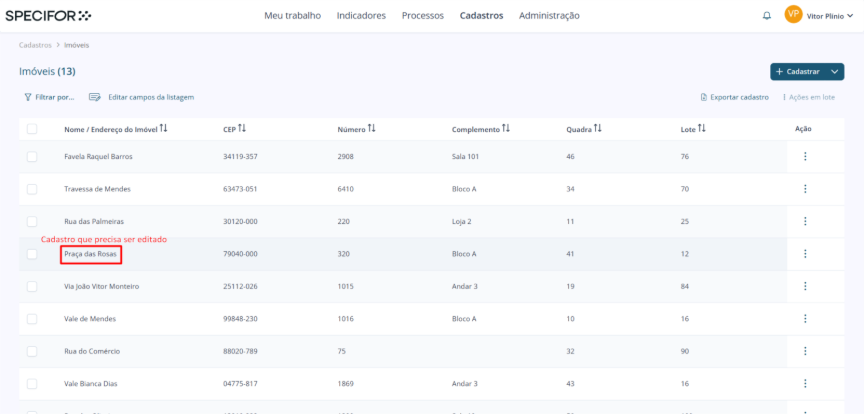The width and height of the screenshot is (864, 414).
Task: Open actions menu for Rua do Comércio
Action: 805,351
